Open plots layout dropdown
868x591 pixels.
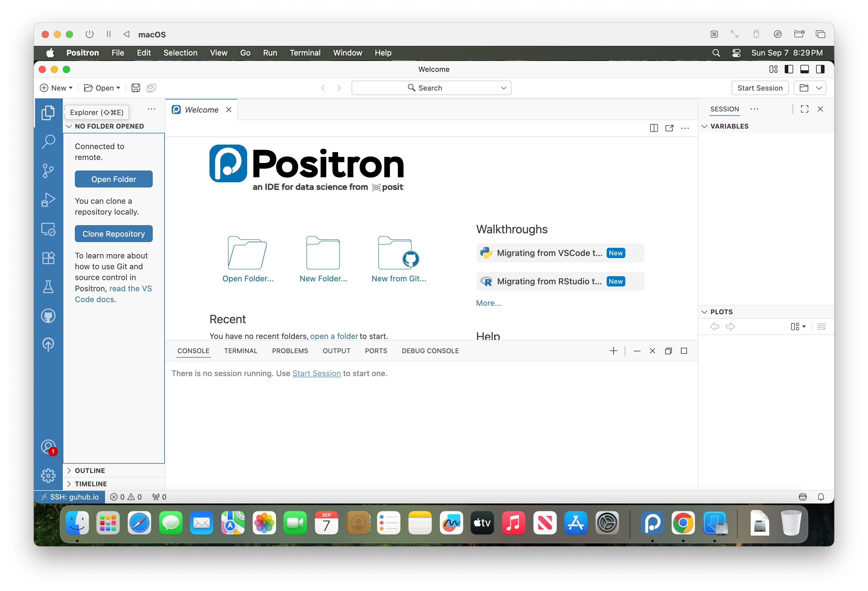798,327
